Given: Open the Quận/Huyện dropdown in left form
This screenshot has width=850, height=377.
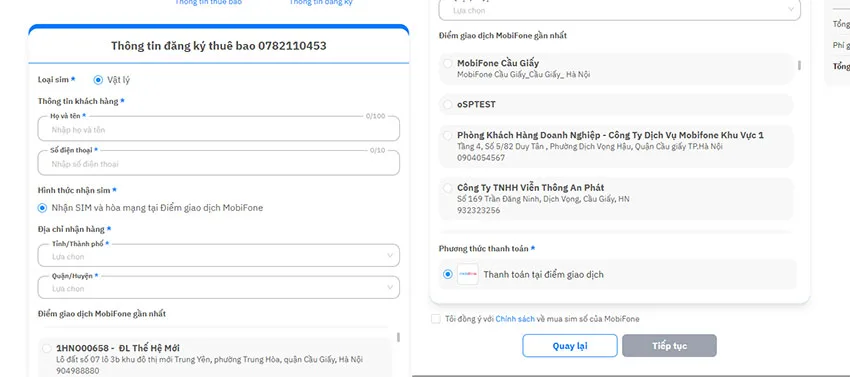Looking at the screenshot, I should [x=218, y=288].
